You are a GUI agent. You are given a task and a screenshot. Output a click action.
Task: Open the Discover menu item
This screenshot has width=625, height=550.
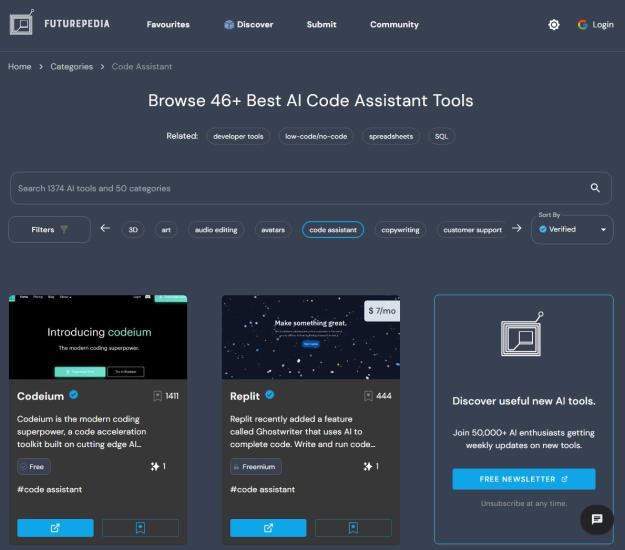pos(249,24)
